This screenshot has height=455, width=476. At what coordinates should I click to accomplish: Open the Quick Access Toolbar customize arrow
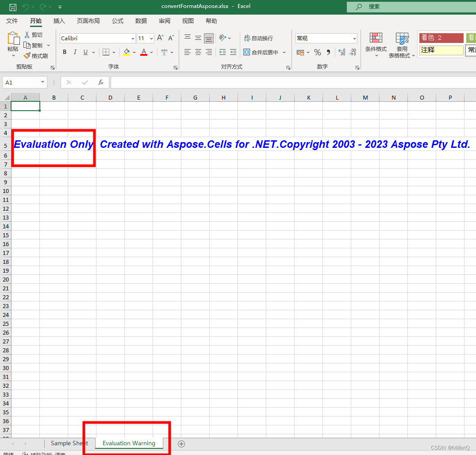click(x=60, y=7)
